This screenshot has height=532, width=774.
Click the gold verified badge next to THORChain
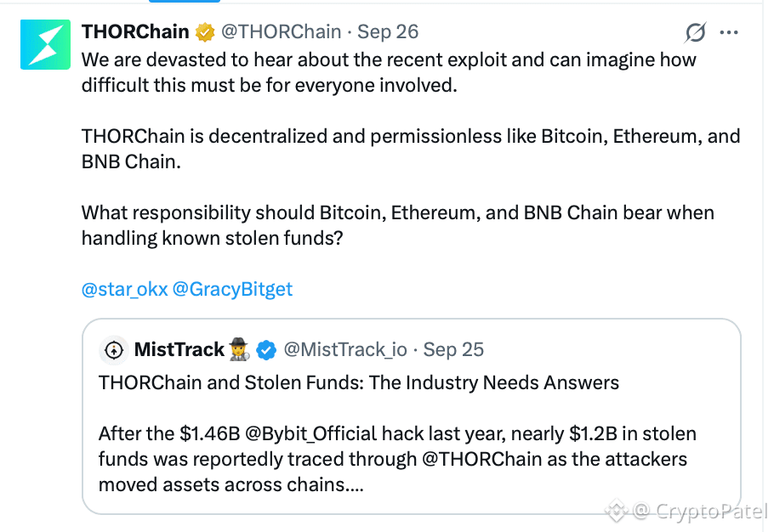click(205, 32)
